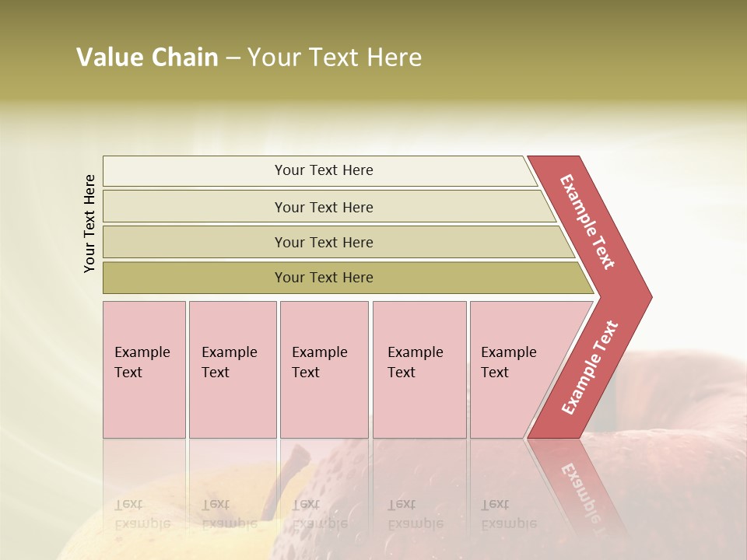Select the first pink "Example Text" box from left
This screenshot has width=747, height=560.
144,369
